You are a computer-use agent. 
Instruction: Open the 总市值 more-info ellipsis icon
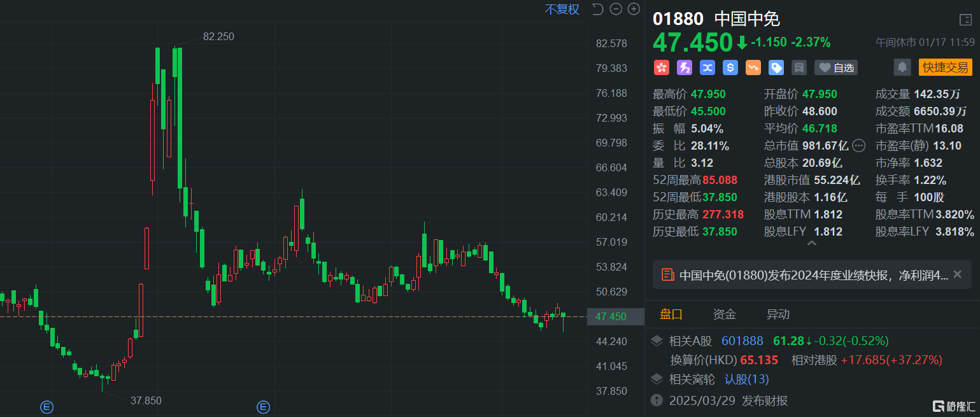click(859, 146)
